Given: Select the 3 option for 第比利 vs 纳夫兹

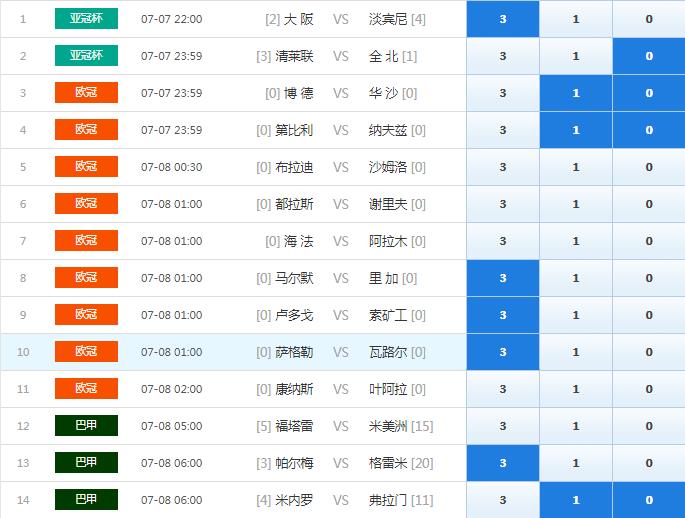Looking at the screenshot, I should point(502,130).
